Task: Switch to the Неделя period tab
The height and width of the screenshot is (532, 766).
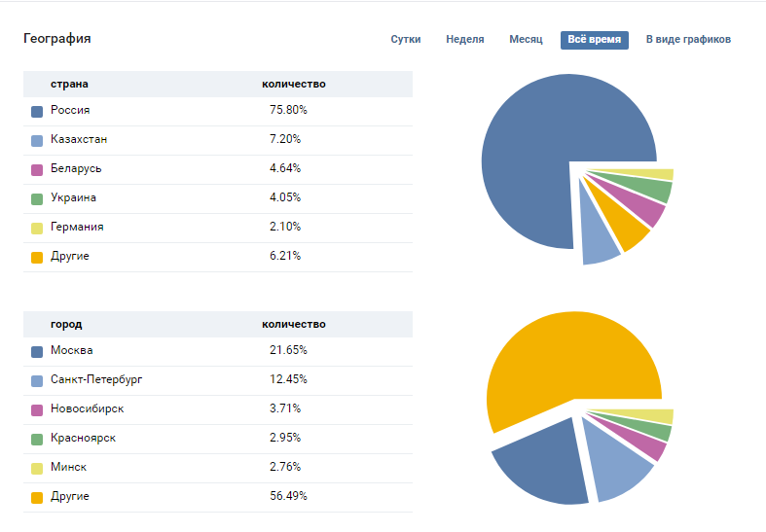Action: (464, 40)
